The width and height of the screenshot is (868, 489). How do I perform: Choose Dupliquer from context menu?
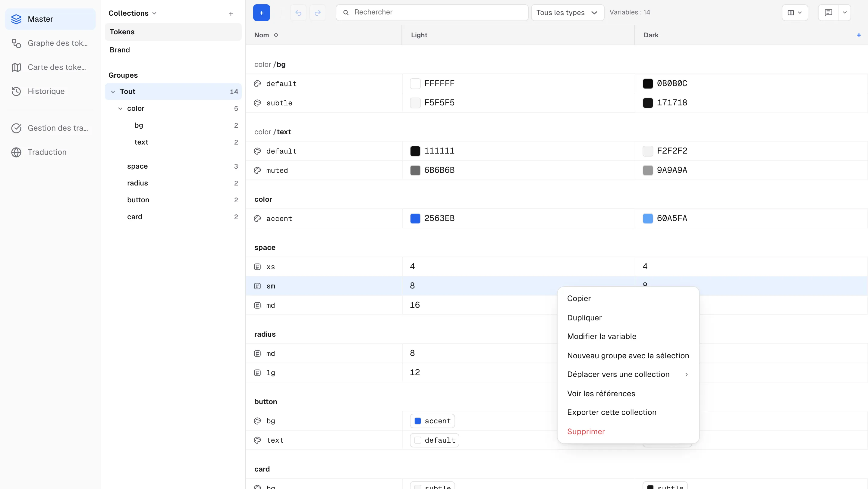(628, 318)
